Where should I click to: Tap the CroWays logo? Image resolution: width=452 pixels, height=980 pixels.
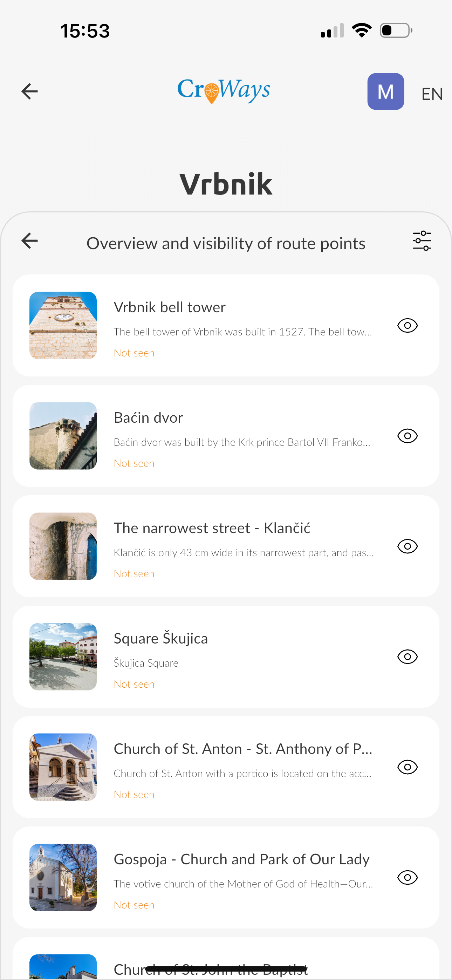tap(224, 90)
